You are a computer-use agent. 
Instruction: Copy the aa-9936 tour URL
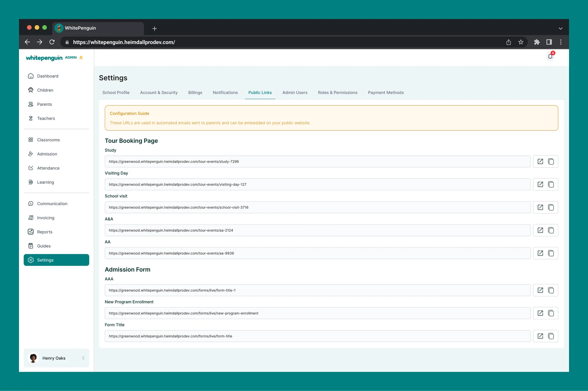click(551, 253)
